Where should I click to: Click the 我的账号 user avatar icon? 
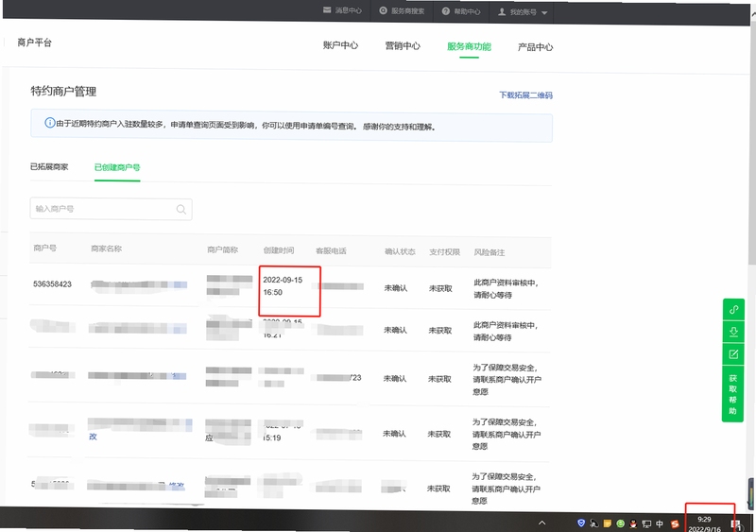click(502, 11)
